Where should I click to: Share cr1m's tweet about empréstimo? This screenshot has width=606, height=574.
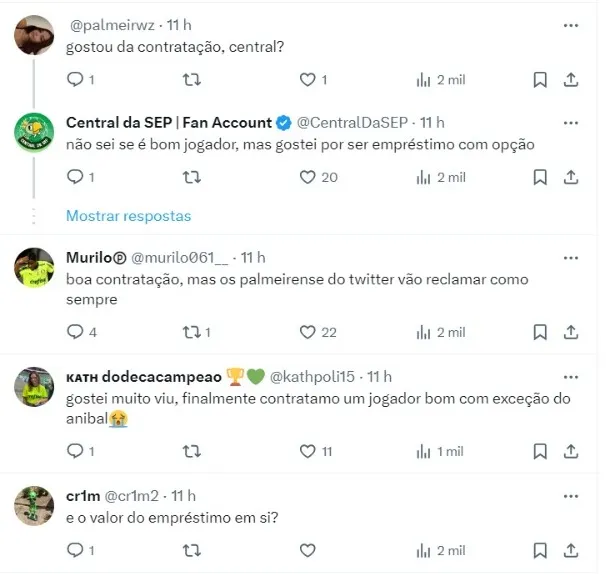click(x=571, y=550)
